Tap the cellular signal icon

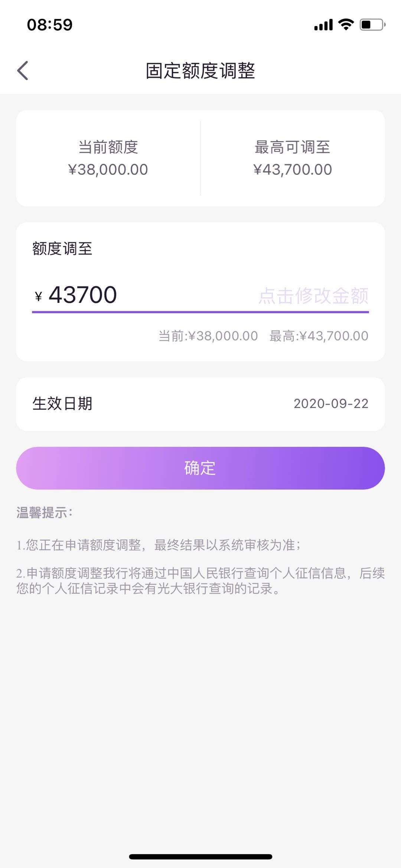tap(323, 25)
